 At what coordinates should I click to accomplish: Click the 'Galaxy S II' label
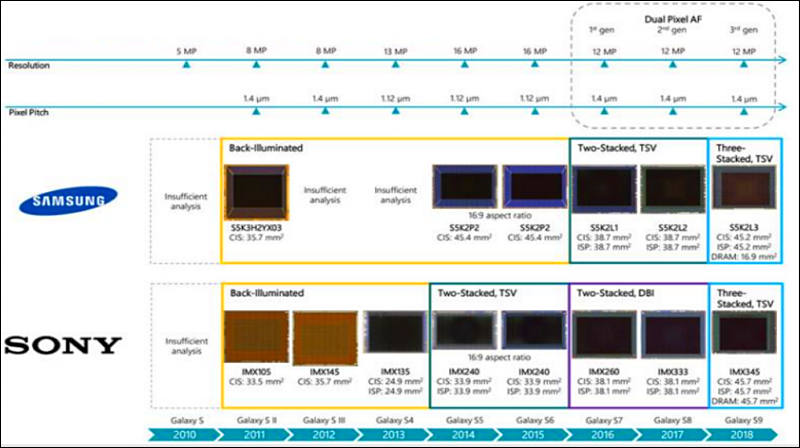pos(256,420)
